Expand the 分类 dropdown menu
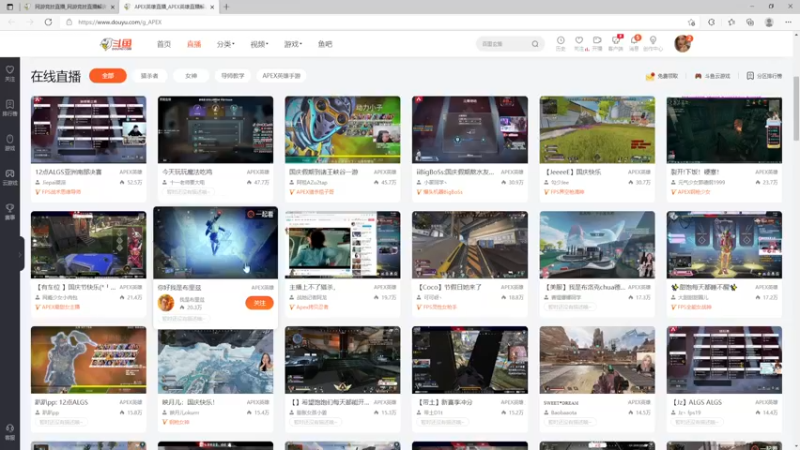This screenshot has height=450, width=800. 226,44
